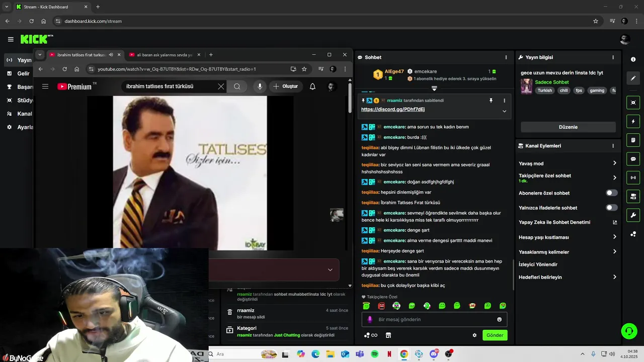Screen dimensions: 644x362
Task: Click the Turkish stream tag
Action: [545, 90]
